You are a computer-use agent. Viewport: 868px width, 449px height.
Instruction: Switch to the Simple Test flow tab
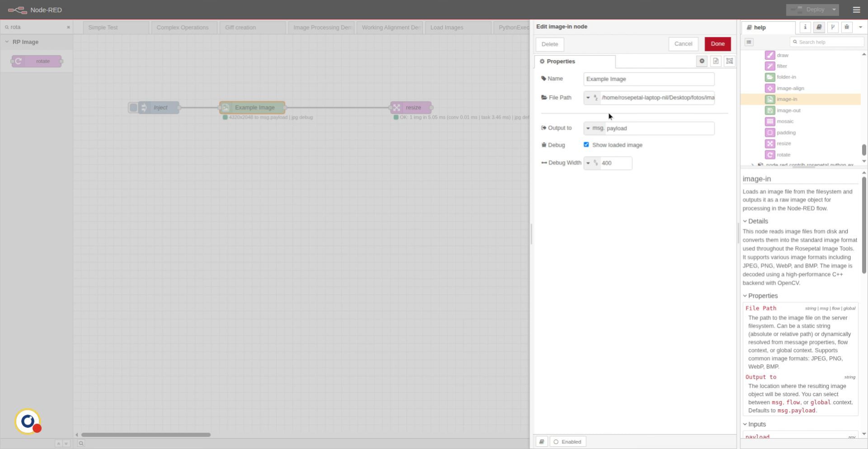tap(103, 27)
